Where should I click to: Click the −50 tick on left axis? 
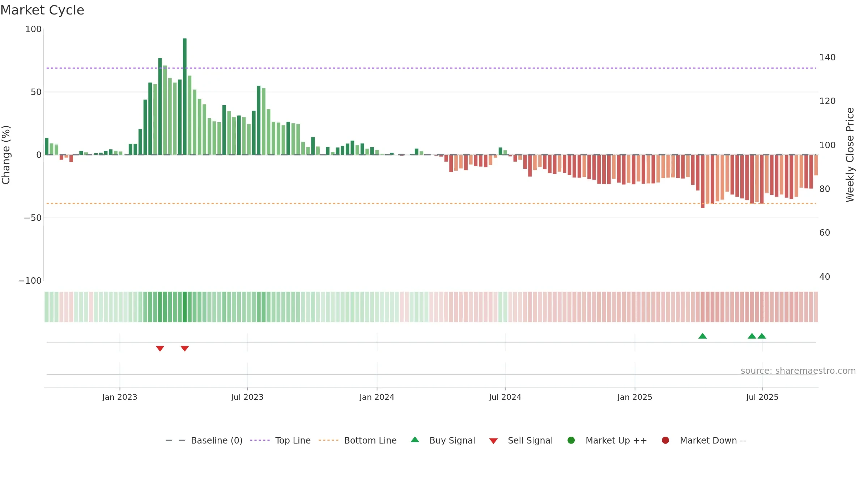[33, 218]
